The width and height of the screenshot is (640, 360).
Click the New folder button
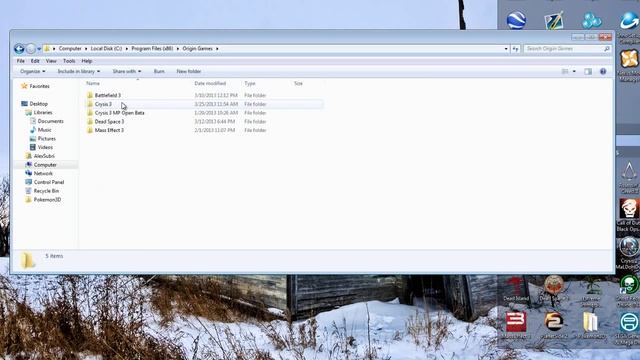tap(189, 71)
